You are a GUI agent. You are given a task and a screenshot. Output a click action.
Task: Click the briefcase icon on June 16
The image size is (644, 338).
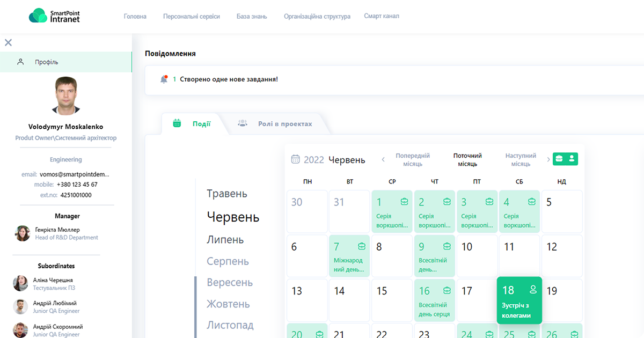point(447,291)
